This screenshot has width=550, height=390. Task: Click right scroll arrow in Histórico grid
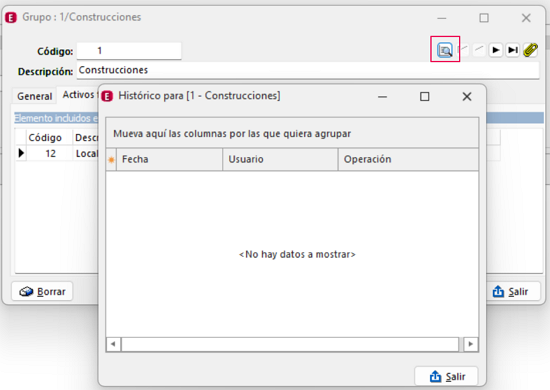pos(471,344)
